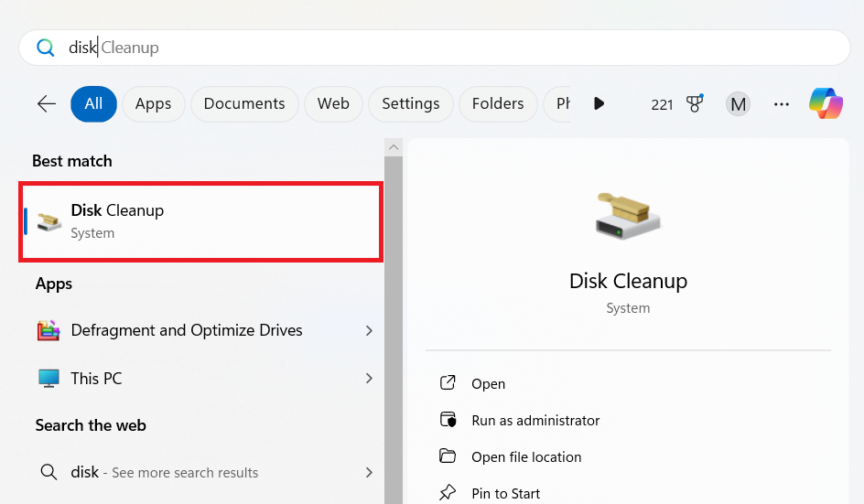Viewport: 864px width, 504px height.
Task: Expand the Defragment and Optimize Drives chevron
Action: (369, 330)
